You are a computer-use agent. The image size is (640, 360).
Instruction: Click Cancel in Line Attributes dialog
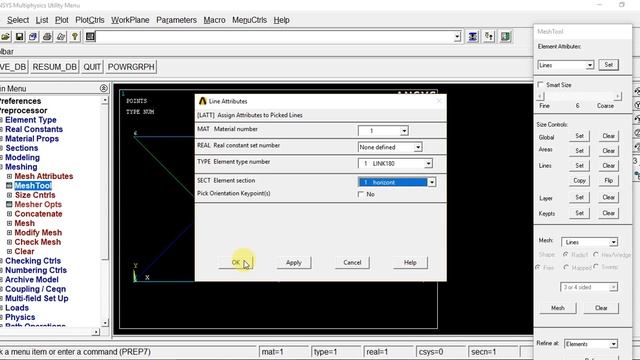pos(352,262)
